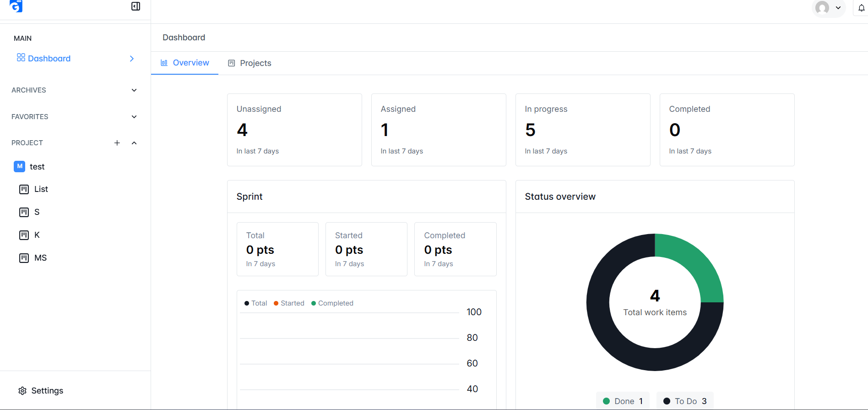Click the app logo in top-left corner
This screenshot has height=410, width=868.
(16, 6)
